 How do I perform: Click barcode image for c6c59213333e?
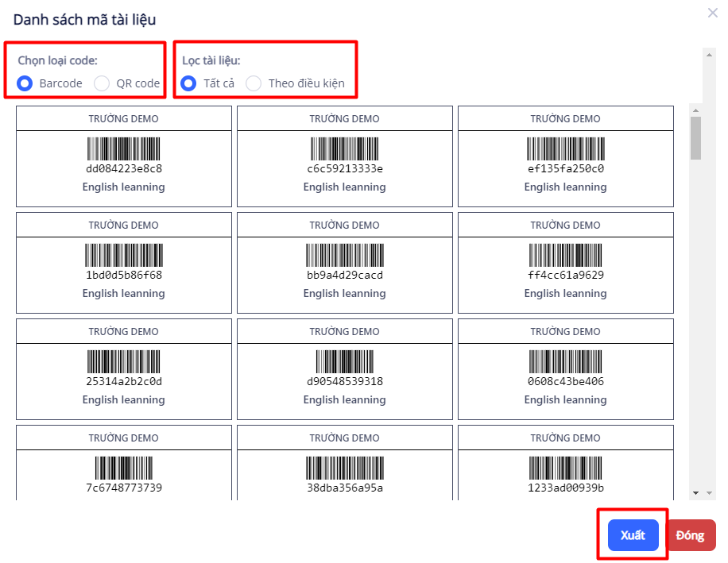pos(344,149)
